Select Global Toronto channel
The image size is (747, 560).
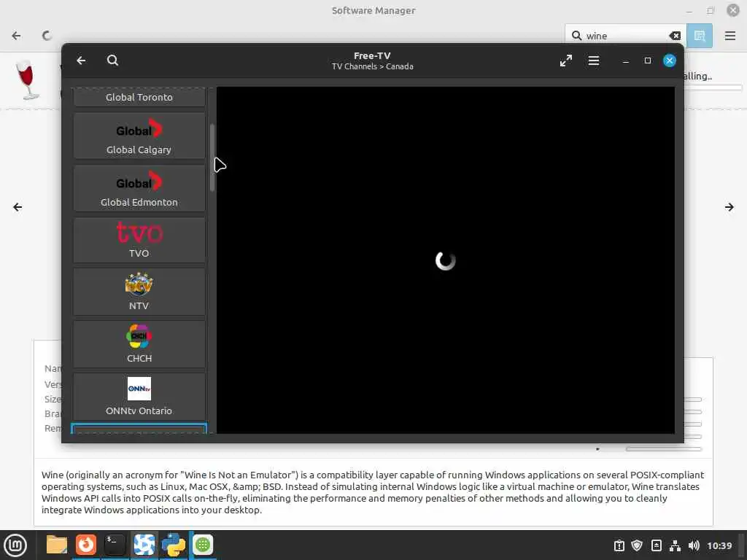pos(139,97)
